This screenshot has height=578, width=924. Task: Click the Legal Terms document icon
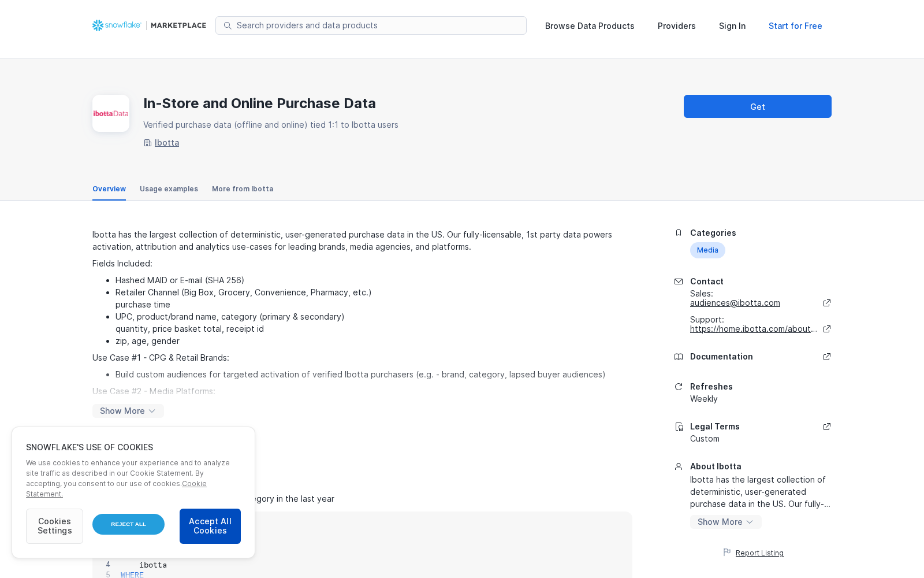click(x=679, y=427)
